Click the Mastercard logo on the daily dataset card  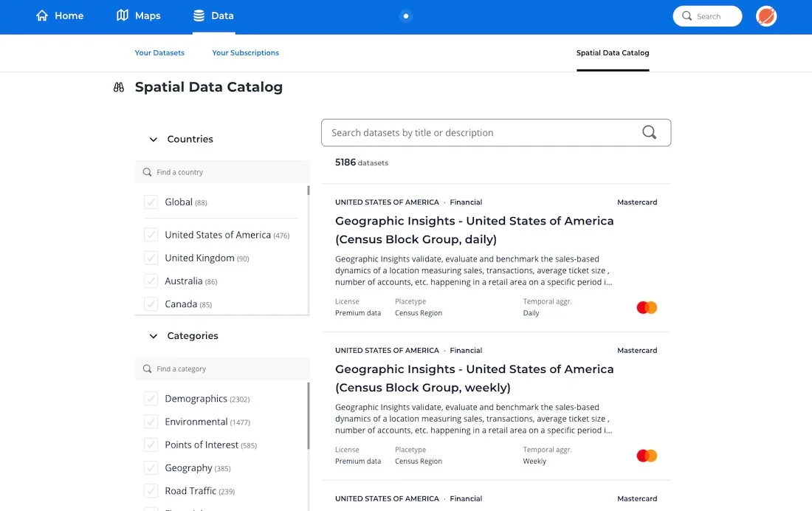click(x=647, y=307)
